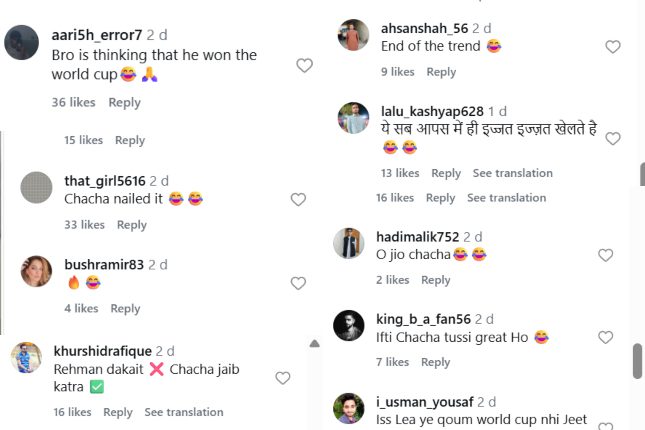
Task: Like bushramir83's comment via heart icon
Action: 297,284
